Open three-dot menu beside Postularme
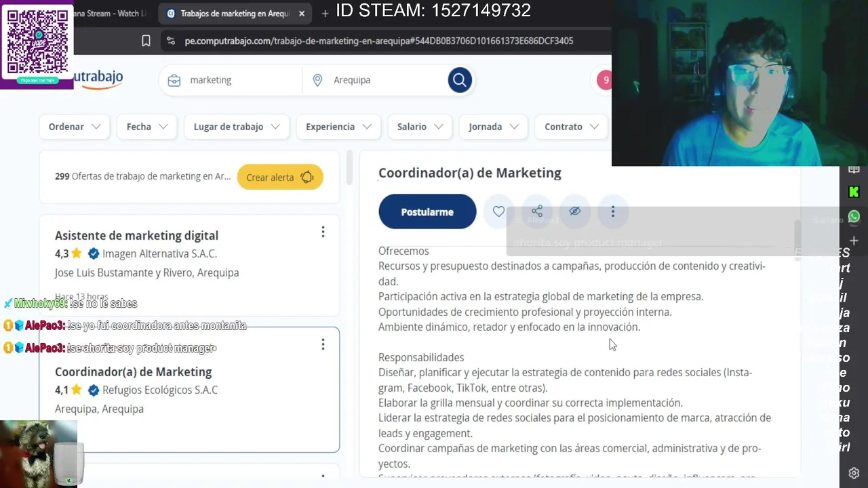The image size is (868, 488). click(613, 211)
